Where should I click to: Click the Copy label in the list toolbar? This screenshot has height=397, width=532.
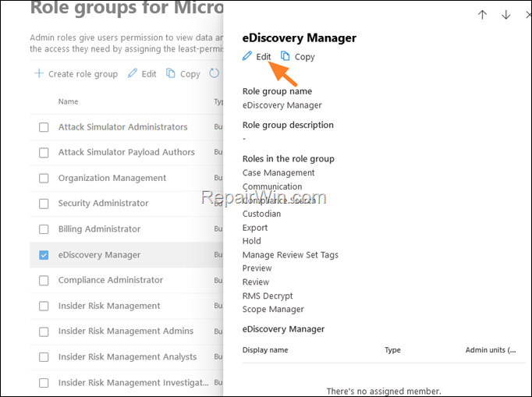click(190, 74)
